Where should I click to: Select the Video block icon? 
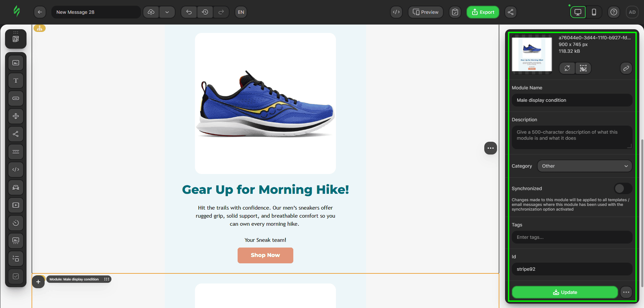pyautogui.click(x=16, y=205)
